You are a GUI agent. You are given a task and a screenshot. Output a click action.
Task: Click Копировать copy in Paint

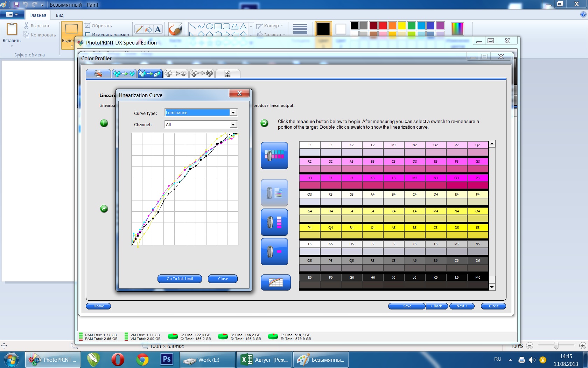click(40, 35)
